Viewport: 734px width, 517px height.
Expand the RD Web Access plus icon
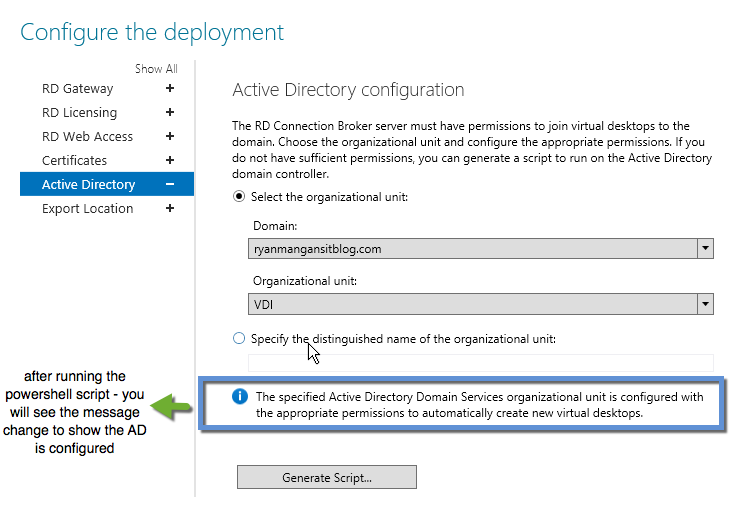coord(170,136)
